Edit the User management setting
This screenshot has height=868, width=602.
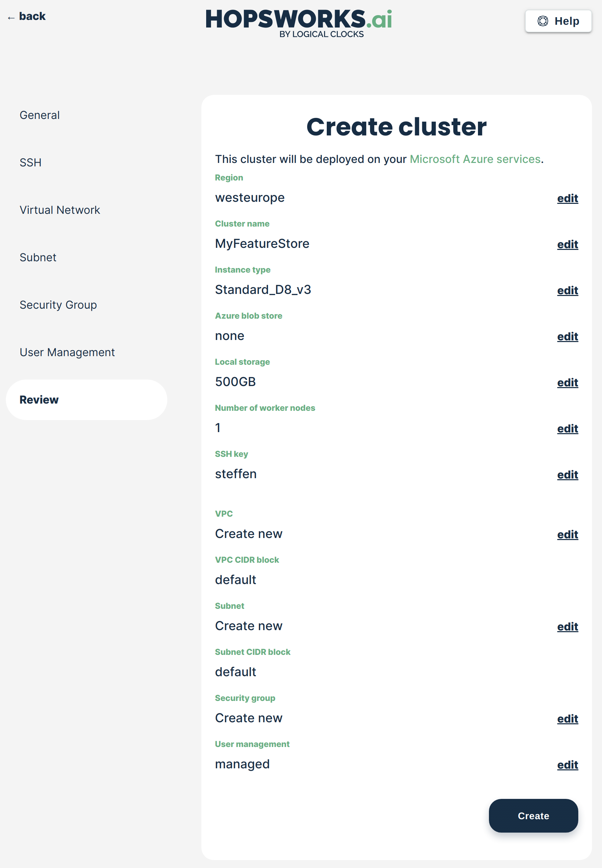click(x=567, y=765)
